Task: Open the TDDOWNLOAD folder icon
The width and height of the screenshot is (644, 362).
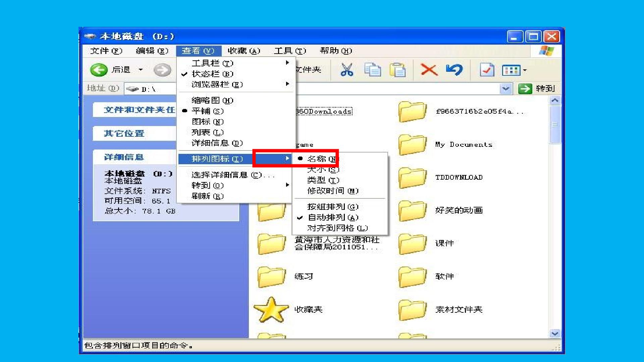Action: pos(413,178)
